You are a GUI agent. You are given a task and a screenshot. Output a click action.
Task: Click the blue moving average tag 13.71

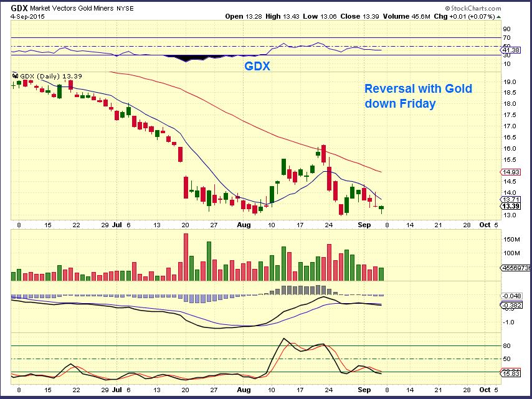(x=511, y=199)
